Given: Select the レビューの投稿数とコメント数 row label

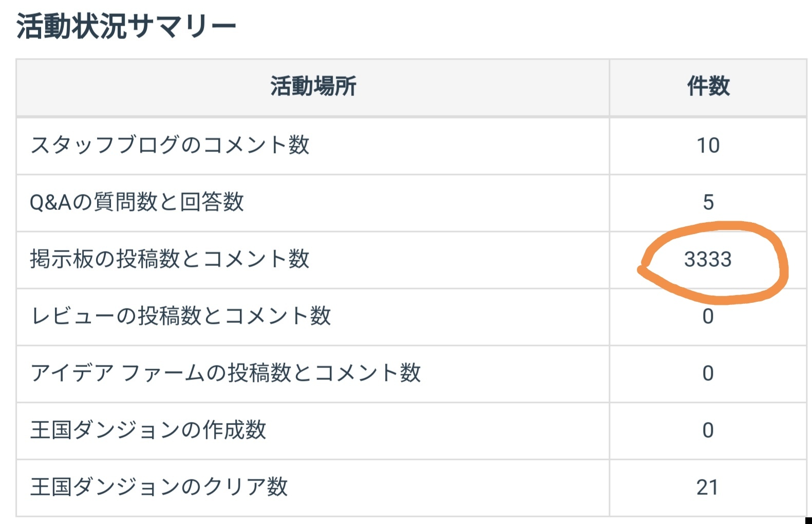Looking at the screenshot, I should [x=181, y=316].
